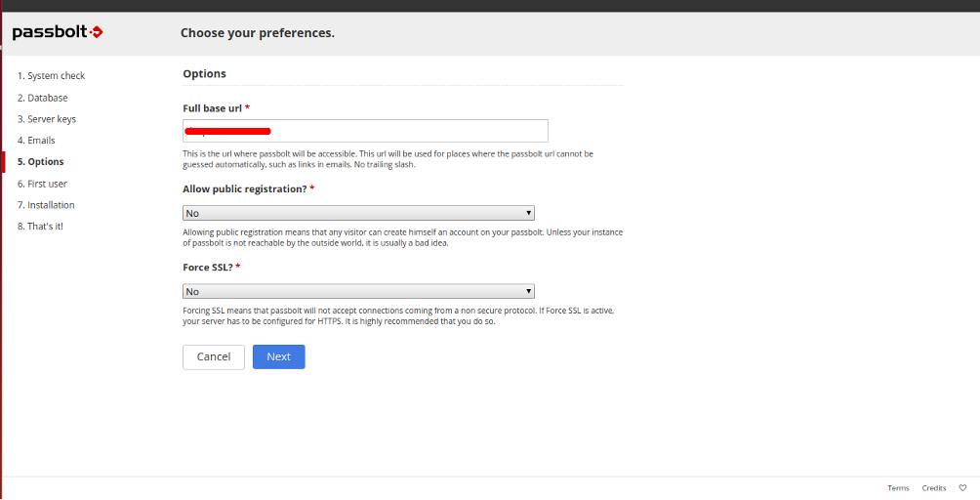
Task: Click the heart icon in footer
Action: pyautogui.click(x=962, y=488)
